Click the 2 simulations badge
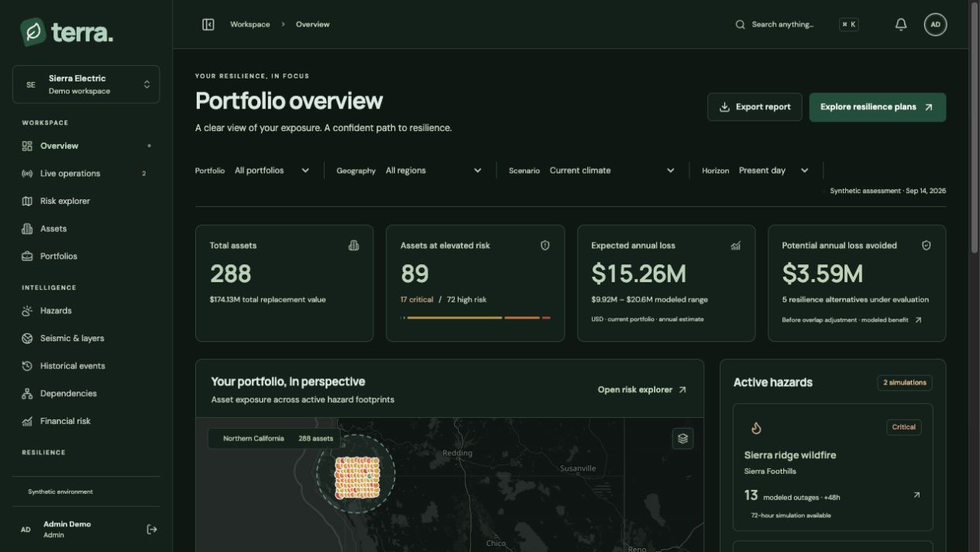The image size is (980, 552). 905,382
